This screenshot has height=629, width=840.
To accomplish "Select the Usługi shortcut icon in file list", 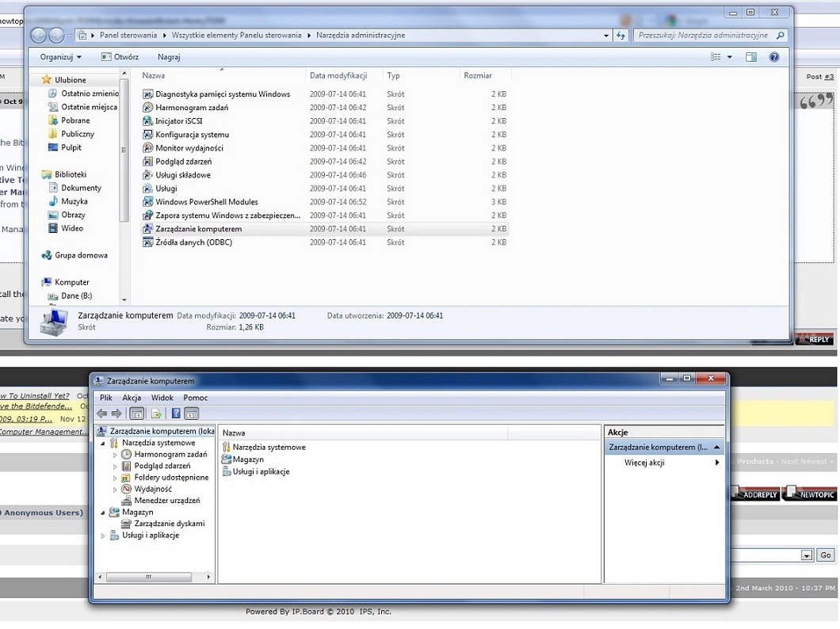I will [148, 189].
